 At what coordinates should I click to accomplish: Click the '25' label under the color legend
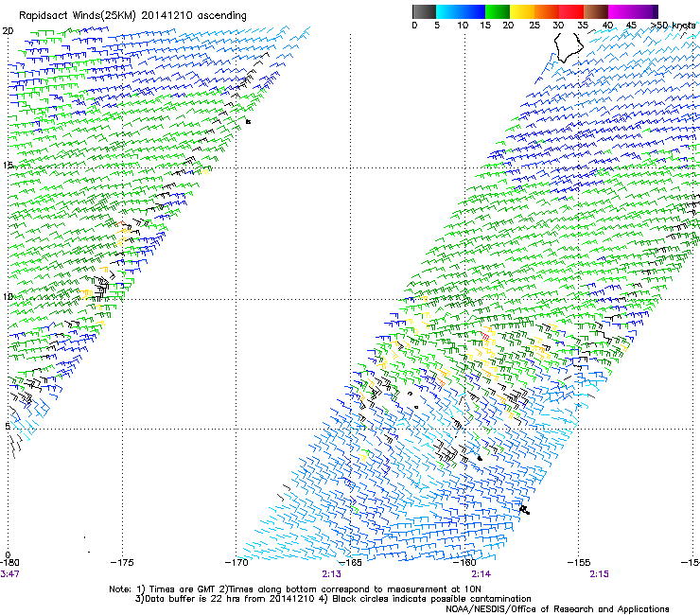[534, 26]
